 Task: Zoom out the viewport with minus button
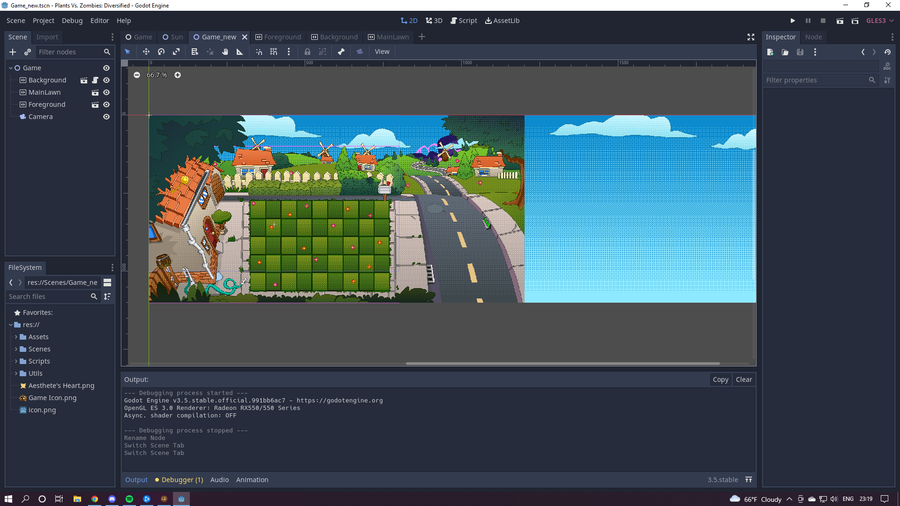(x=137, y=75)
